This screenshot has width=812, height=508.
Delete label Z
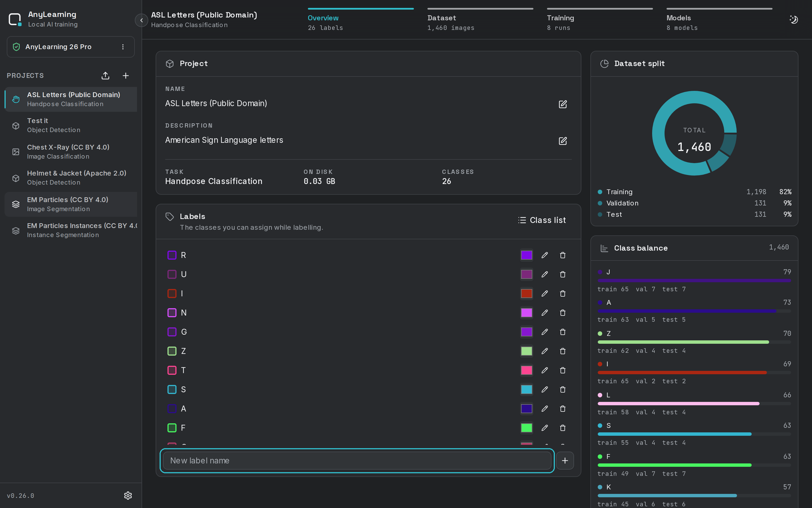click(x=563, y=351)
